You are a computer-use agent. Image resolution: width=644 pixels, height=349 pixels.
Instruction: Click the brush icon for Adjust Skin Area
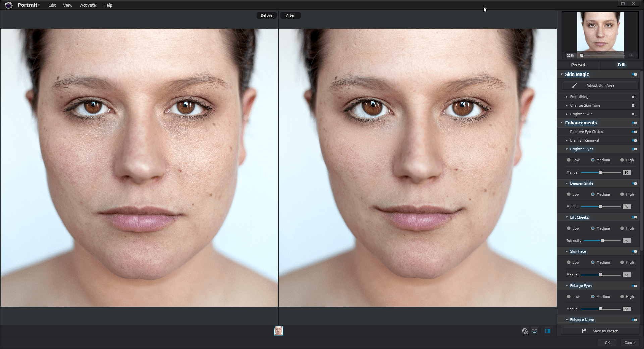(574, 85)
